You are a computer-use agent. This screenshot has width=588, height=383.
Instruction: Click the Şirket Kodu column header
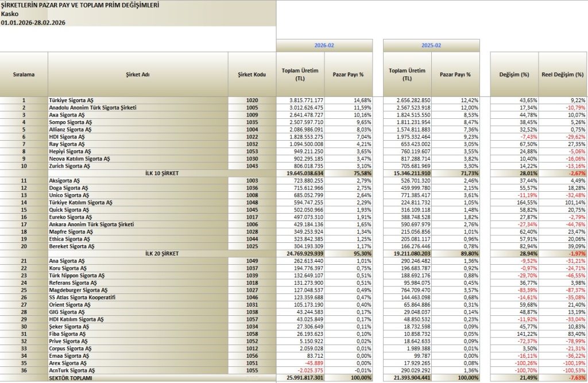253,75
